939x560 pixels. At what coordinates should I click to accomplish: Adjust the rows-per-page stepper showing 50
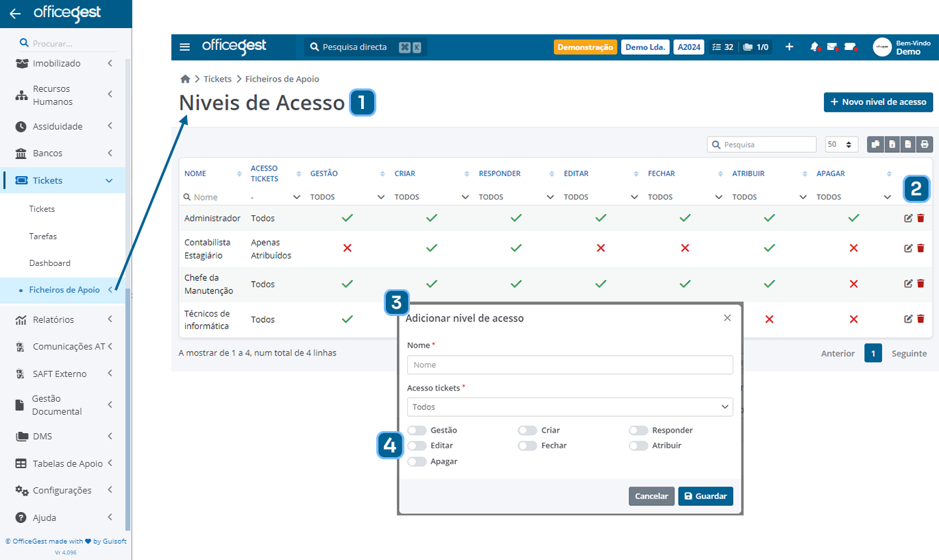pos(842,145)
